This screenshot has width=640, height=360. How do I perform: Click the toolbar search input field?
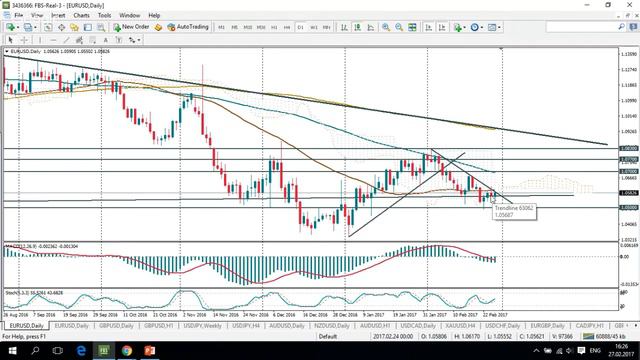(x=581, y=27)
